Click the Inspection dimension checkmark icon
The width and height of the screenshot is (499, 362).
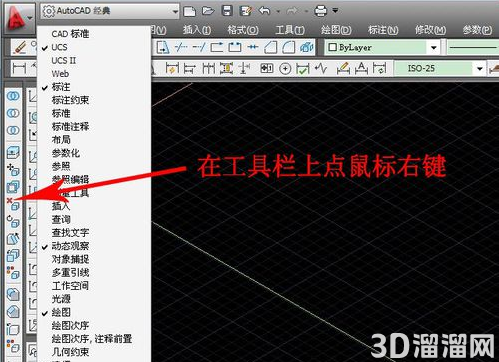pyautogui.click(x=303, y=69)
